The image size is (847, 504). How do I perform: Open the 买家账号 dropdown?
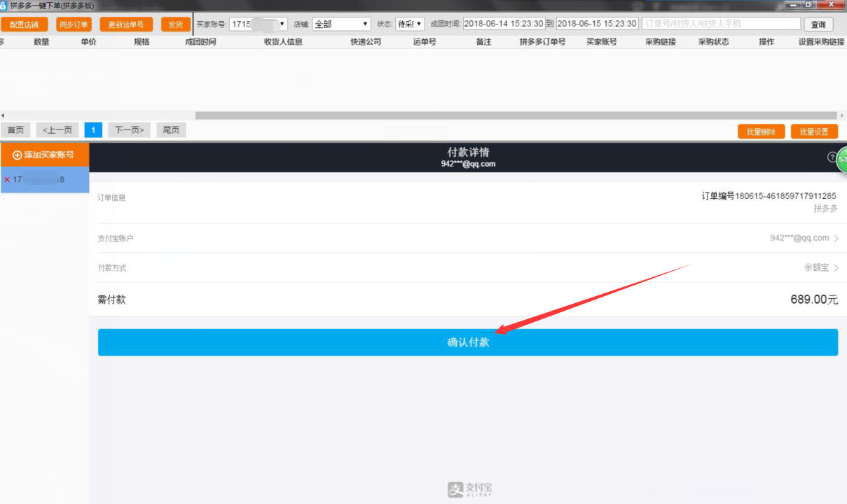(x=259, y=24)
